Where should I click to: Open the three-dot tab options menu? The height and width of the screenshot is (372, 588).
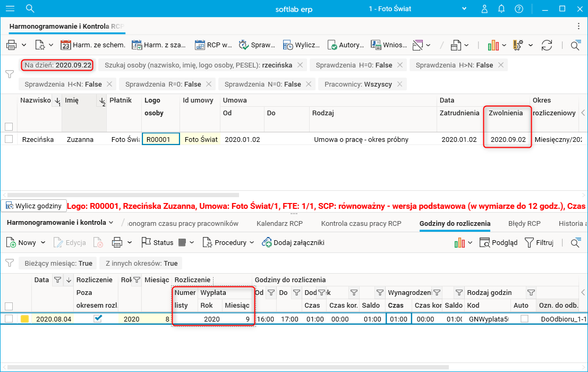click(578, 26)
